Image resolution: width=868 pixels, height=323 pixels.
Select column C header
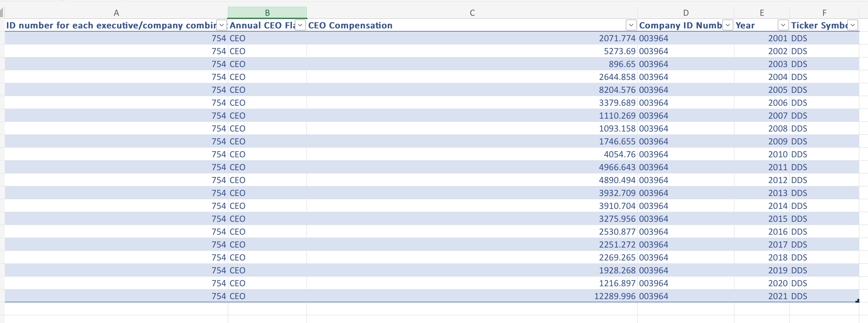(x=472, y=13)
